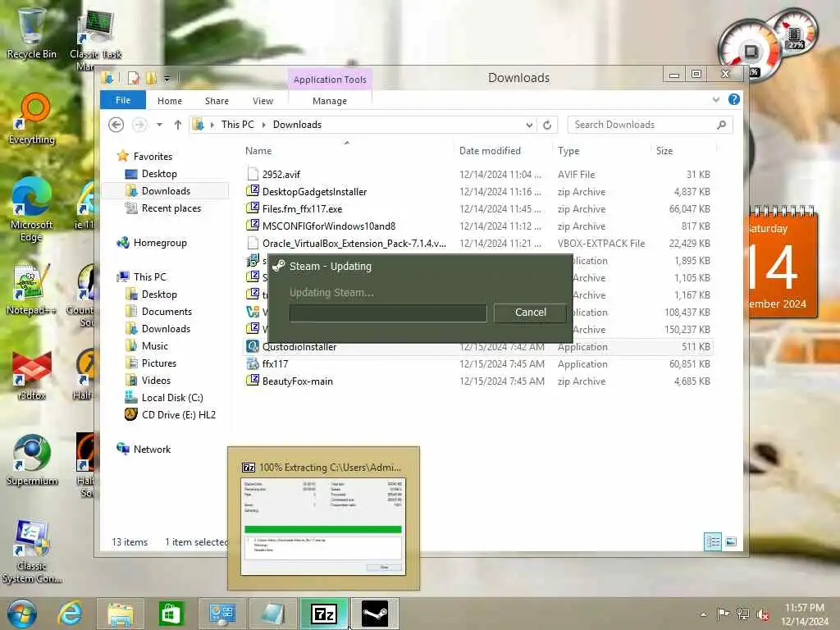This screenshot has width=840, height=630.
Task: Expand the ribbon with the chevron
Action: (x=715, y=99)
